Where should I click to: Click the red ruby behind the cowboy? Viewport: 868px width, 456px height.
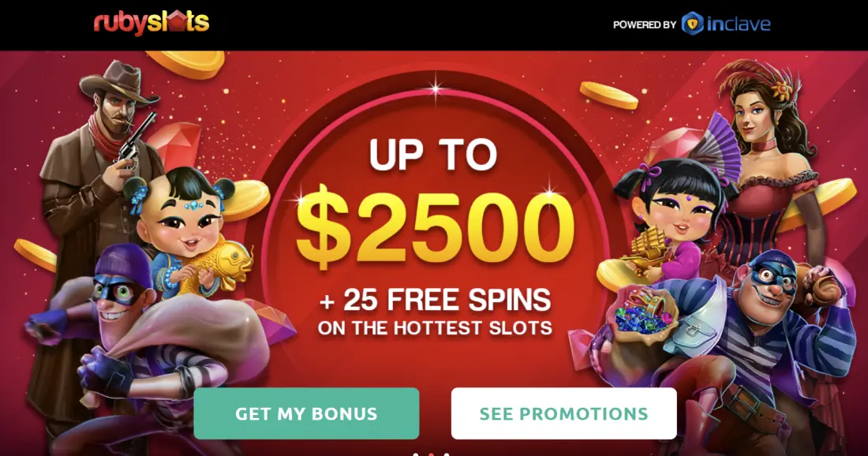174,145
